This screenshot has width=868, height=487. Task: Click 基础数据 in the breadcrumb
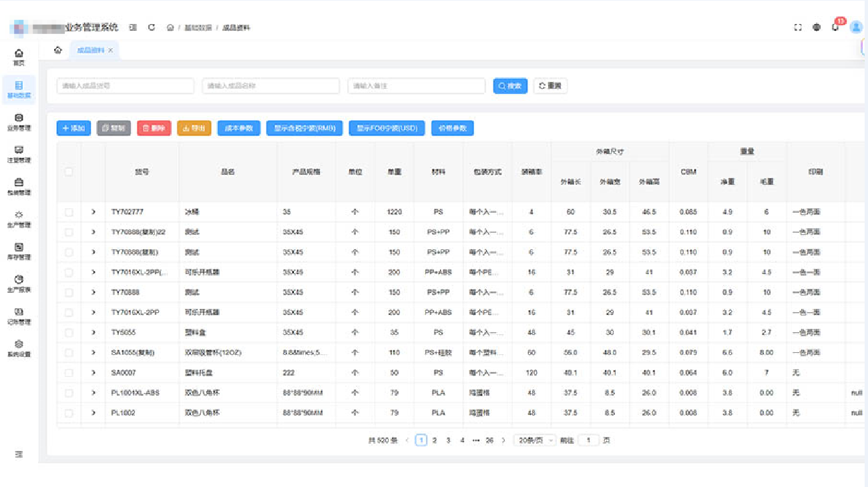tap(198, 27)
